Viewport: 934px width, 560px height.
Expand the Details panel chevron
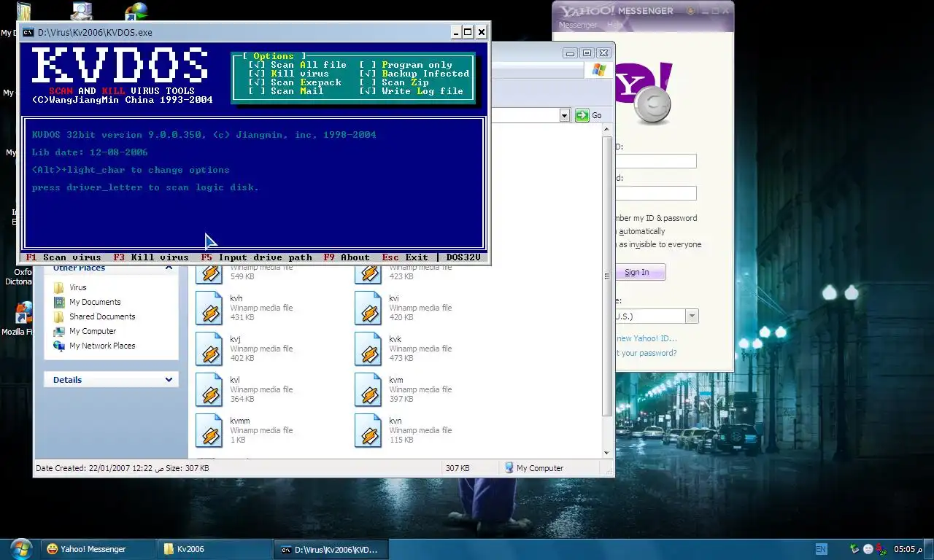pyautogui.click(x=169, y=380)
